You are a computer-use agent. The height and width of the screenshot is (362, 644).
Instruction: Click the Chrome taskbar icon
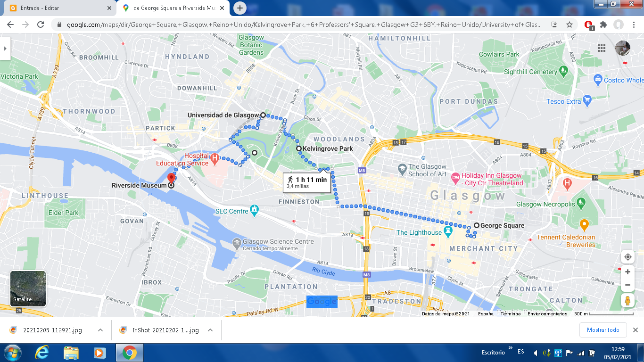pyautogui.click(x=129, y=353)
